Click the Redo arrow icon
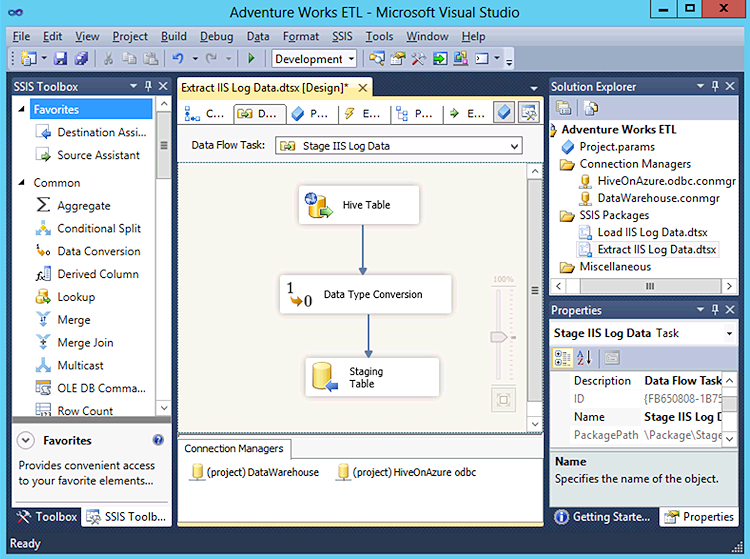750x559 pixels. 211,59
